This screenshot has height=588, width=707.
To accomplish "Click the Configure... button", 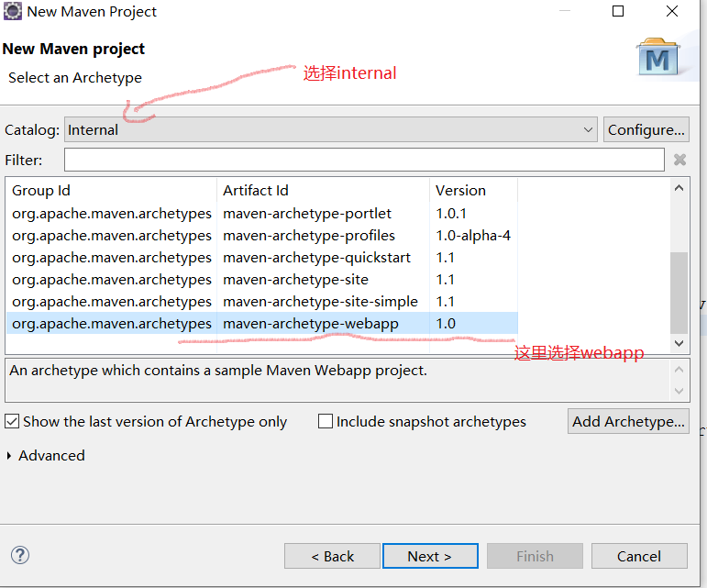I will [646, 130].
